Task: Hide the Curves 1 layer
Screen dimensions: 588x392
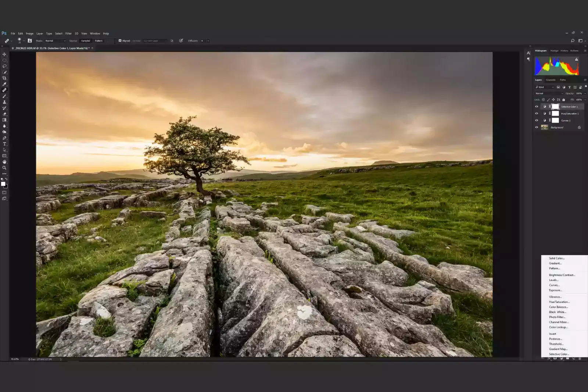Action: (x=537, y=120)
